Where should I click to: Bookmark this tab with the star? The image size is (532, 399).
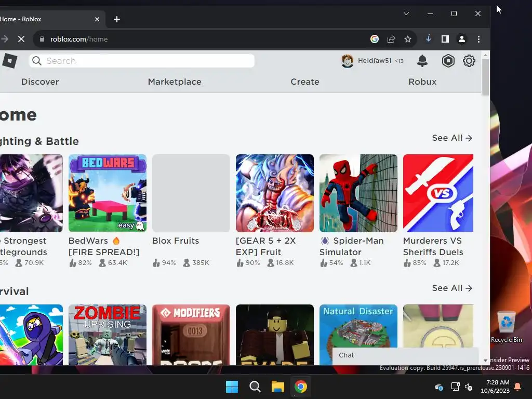pyautogui.click(x=408, y=39)
